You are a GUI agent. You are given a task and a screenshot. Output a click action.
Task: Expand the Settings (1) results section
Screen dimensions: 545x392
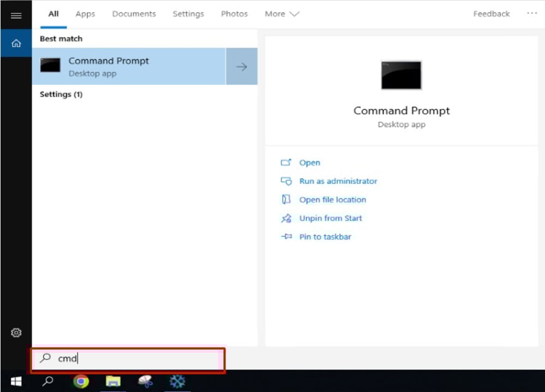point(61,94)
